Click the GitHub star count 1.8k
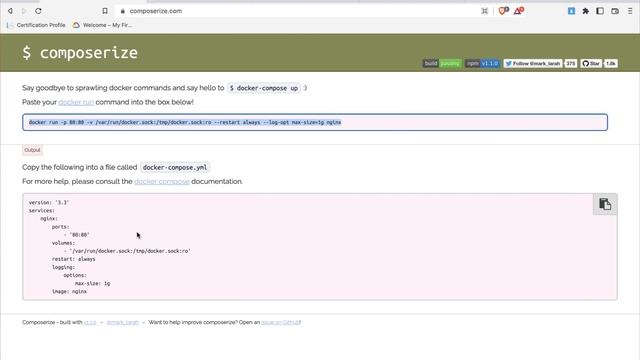 (x=611, y=63)
